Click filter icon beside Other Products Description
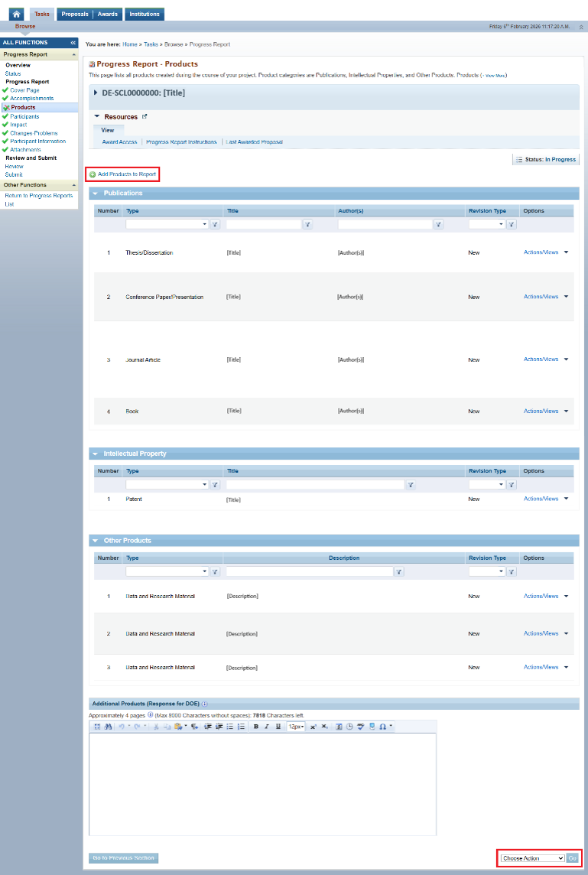588x875 pixels. (x=399, y=572)
